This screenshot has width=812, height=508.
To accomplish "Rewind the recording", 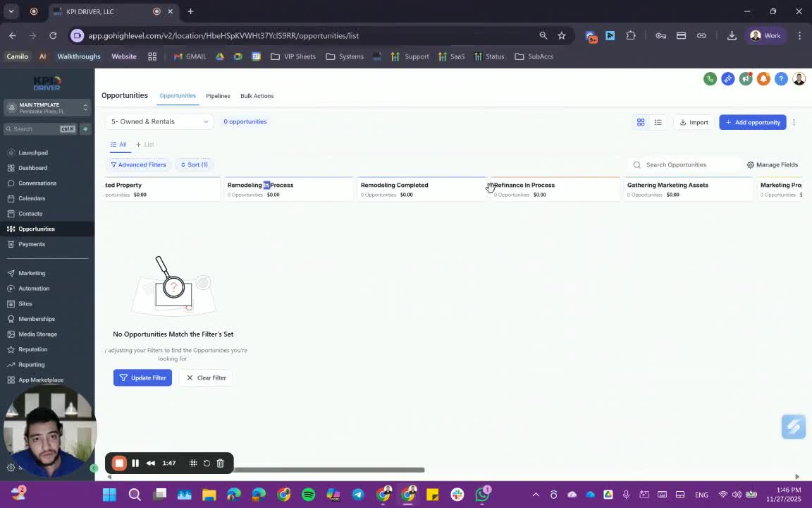I will click(151, 464).
